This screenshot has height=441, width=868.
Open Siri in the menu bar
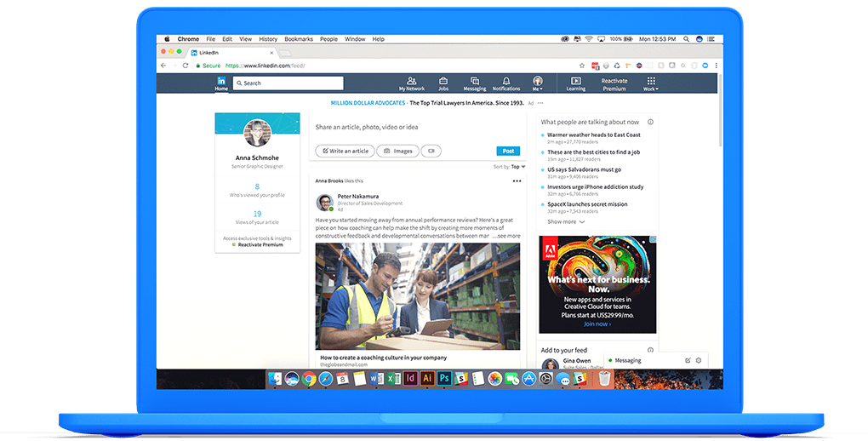pyautogui.click(x=700, y=39)
